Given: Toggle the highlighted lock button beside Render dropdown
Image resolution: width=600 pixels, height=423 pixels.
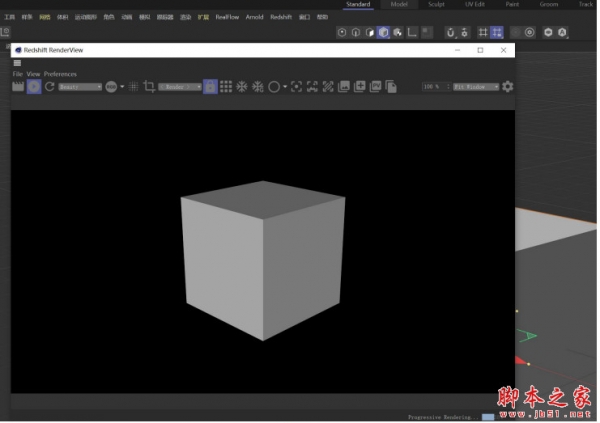Looking at the screenshot, I should [x=210, y=87].
